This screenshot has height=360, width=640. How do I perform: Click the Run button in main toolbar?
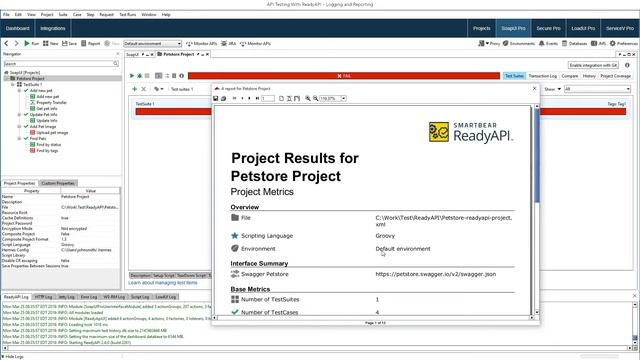click(x=31, y=43)
